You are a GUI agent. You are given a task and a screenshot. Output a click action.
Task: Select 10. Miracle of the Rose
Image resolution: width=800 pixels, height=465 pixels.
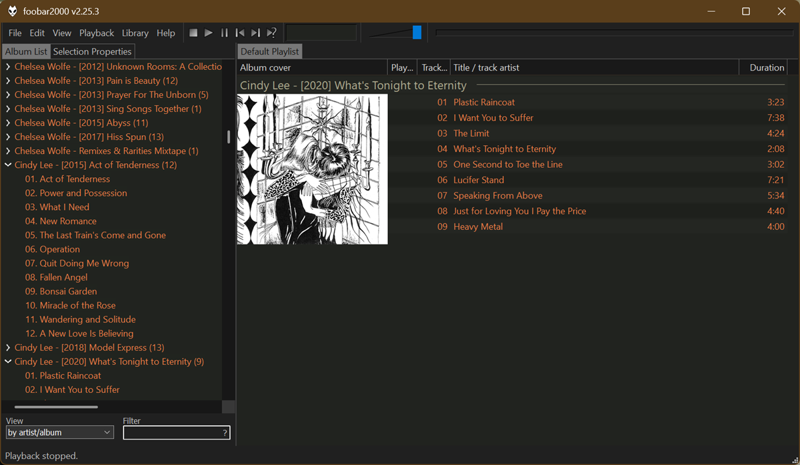(70, 305)
